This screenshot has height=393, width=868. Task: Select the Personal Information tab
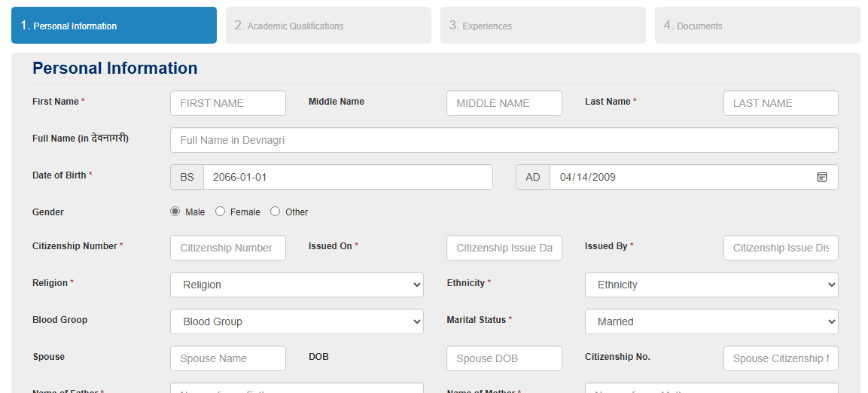[114, 26]
